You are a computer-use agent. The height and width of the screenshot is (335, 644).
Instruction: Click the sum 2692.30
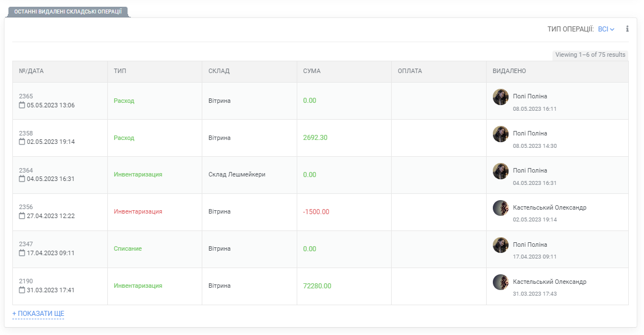315,138
